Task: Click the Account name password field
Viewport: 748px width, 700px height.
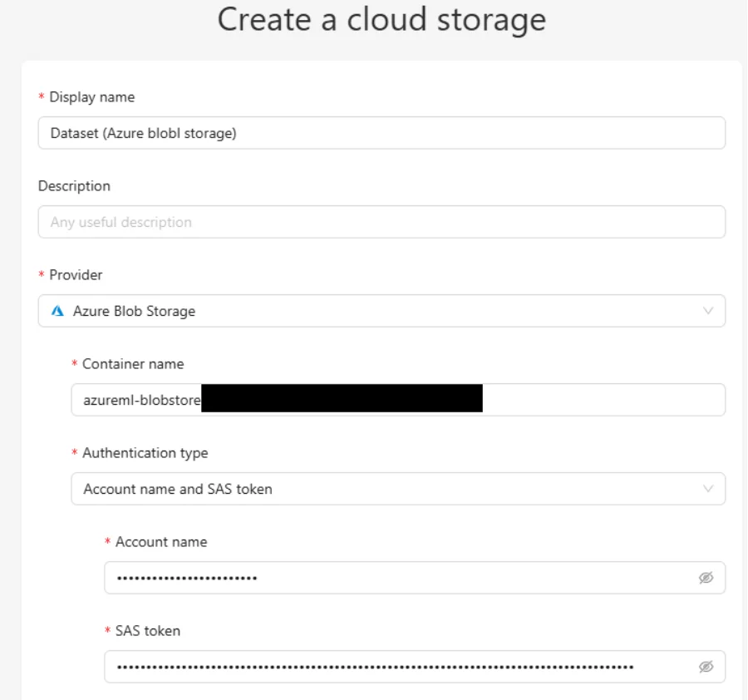Action: point(415,578)
